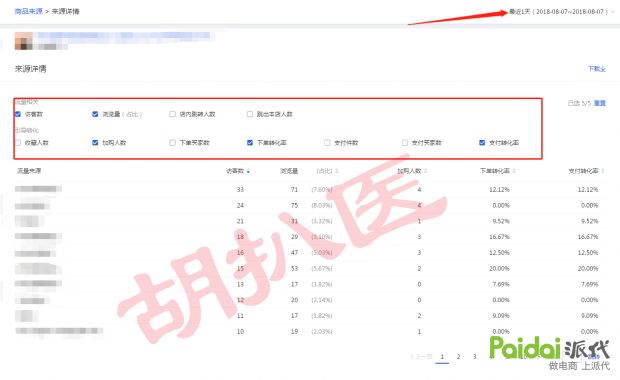Tick the 收藏人数 checkbox
Image resolution: width=620 pixels, height=380 pixels.
pos(18,143)
